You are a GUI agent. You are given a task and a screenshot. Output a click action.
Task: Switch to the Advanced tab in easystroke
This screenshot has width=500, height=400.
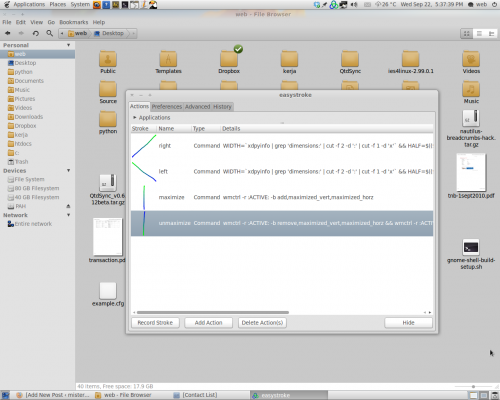point(197,107)
